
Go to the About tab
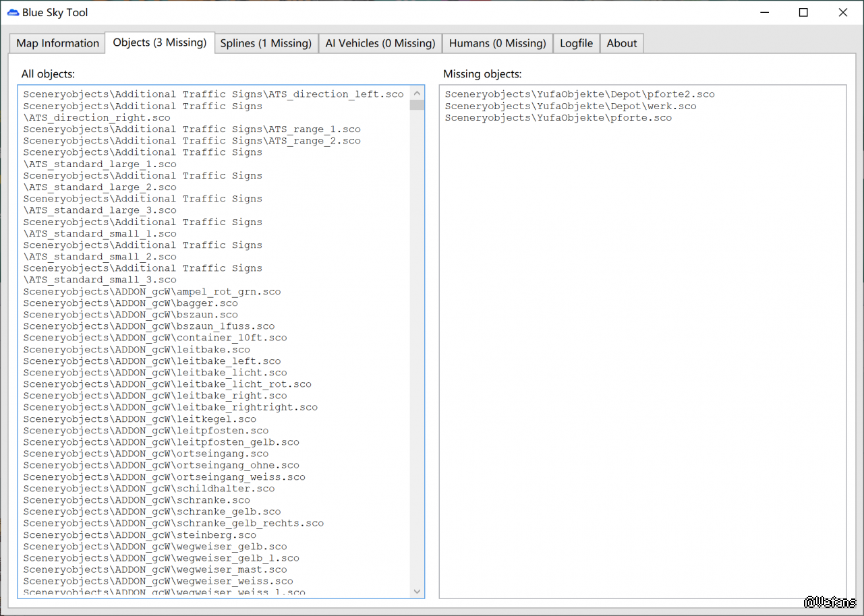tap(621, 43)
